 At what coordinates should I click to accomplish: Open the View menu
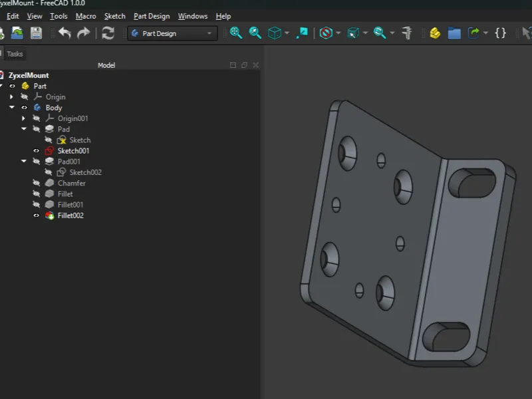click(35, 16)
